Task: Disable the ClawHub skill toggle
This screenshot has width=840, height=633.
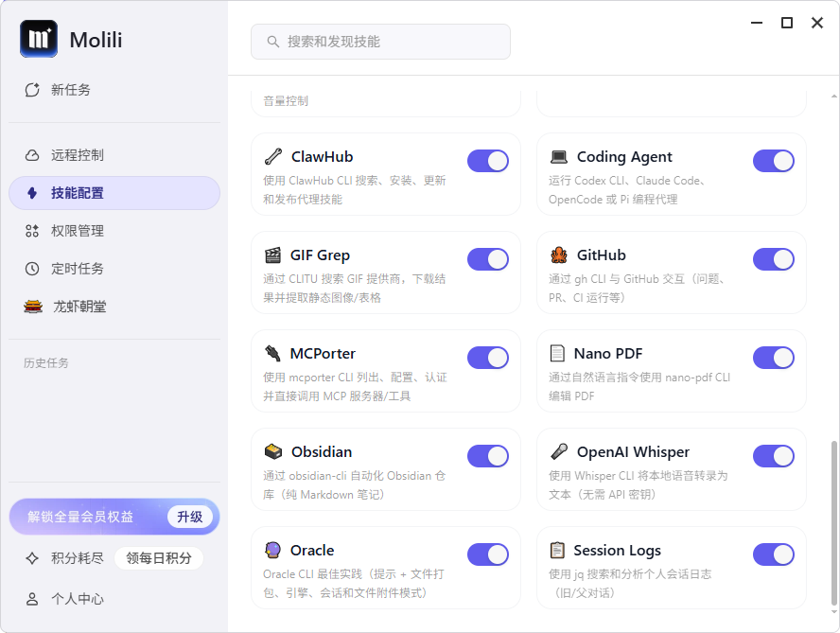Action: 488,161
